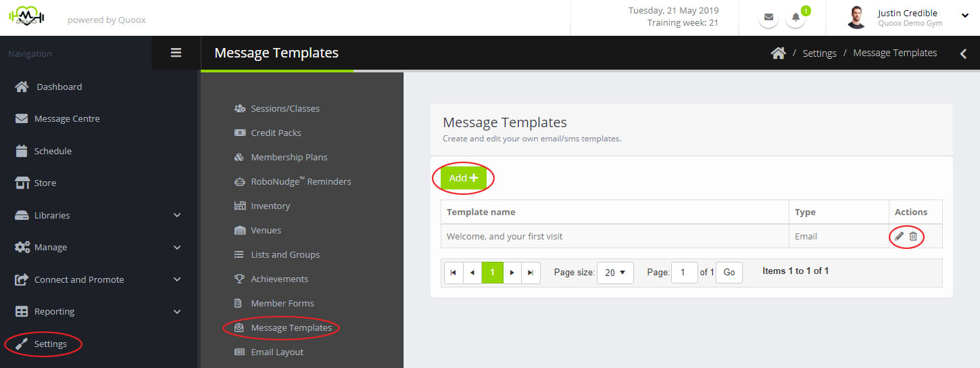Click the Achievements trophy icon
The width and height of the screenshot is (980, 368).
coord(239,279)
